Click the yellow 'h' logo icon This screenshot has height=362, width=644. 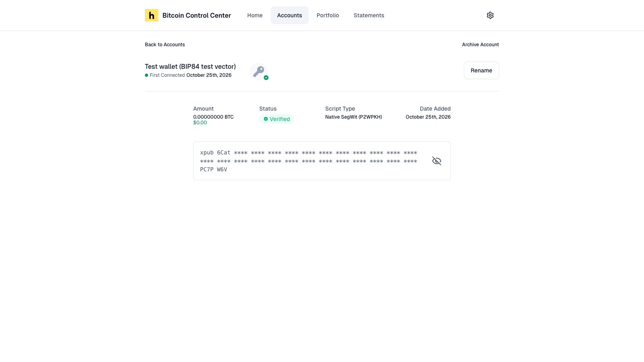pyautogui.click(x=151, y=15)
